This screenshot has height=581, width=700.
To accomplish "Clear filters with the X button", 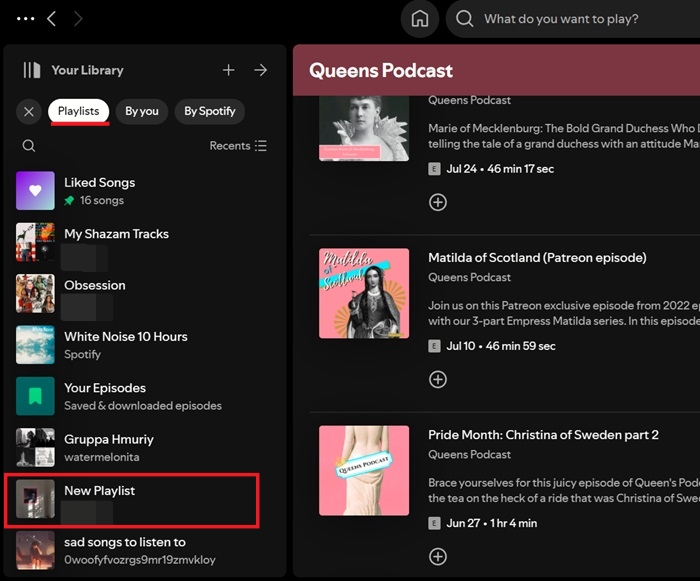I will point(29,111).
